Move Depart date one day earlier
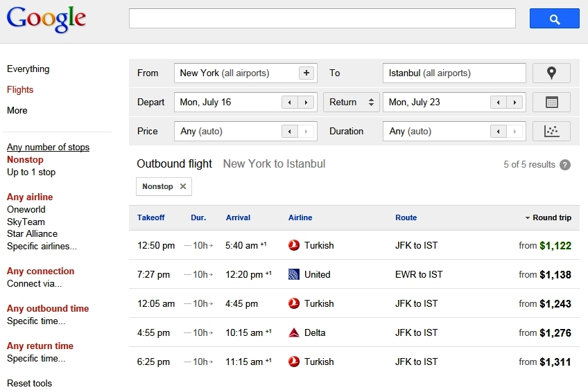The image size is (588, 392). pos(290,103)
